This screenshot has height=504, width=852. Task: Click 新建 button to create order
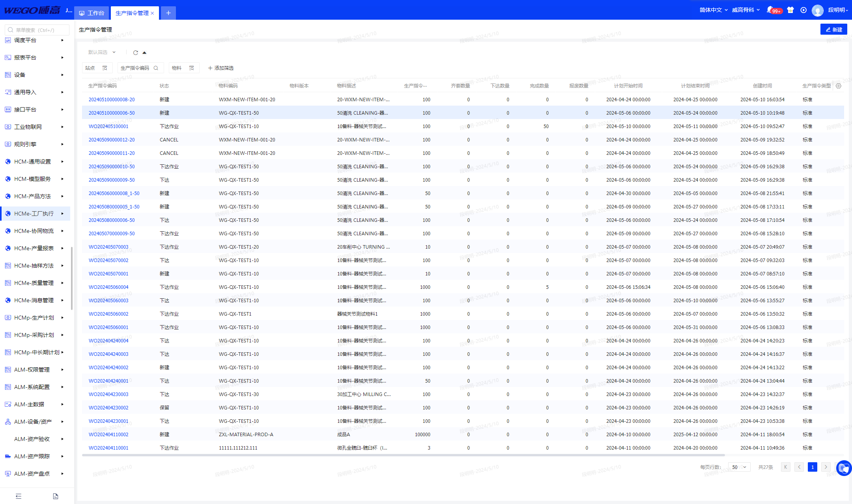pyautogui.click(x=833, y=30)
